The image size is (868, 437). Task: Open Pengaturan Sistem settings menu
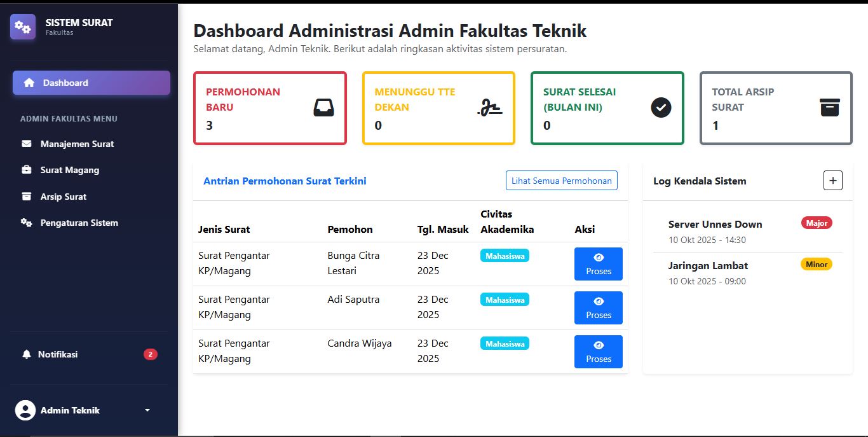(79, 223)
